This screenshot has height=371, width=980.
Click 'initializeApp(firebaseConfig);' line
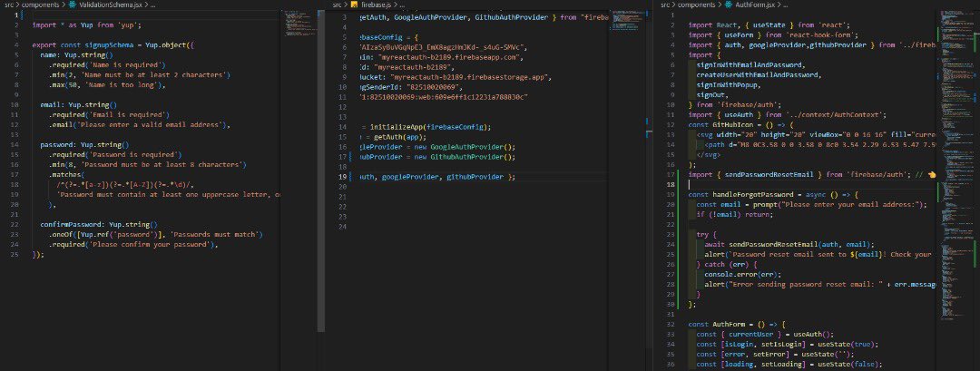pos(426,127)
